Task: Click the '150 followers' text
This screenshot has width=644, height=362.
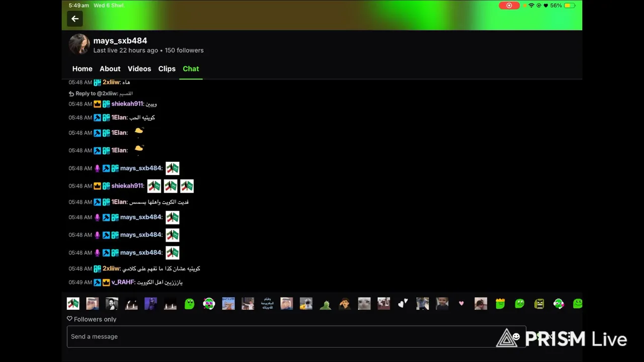Action: (x=184, y=50)
